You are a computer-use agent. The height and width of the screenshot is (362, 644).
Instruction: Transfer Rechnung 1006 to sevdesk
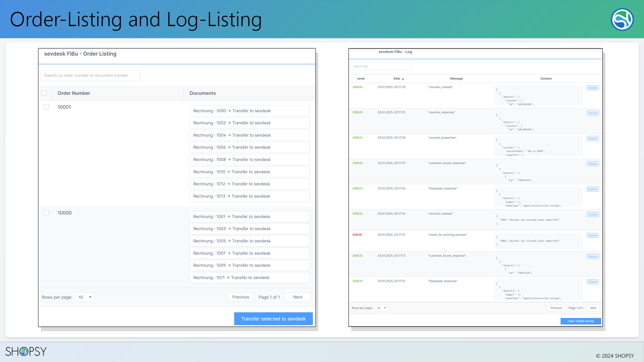[249, 147]
